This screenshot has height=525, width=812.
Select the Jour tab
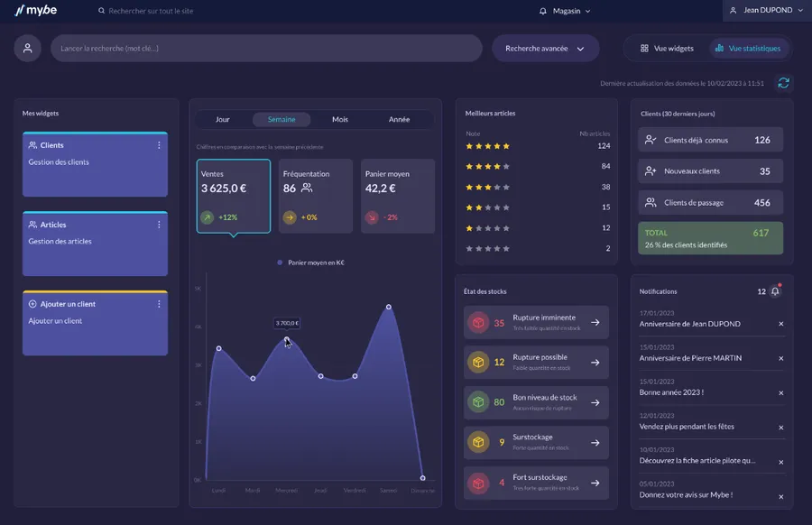[x=223, y=120]
